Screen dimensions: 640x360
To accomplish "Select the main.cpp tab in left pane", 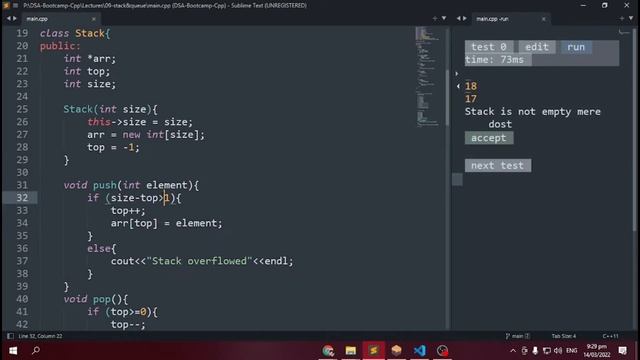I will click(37, 19).
